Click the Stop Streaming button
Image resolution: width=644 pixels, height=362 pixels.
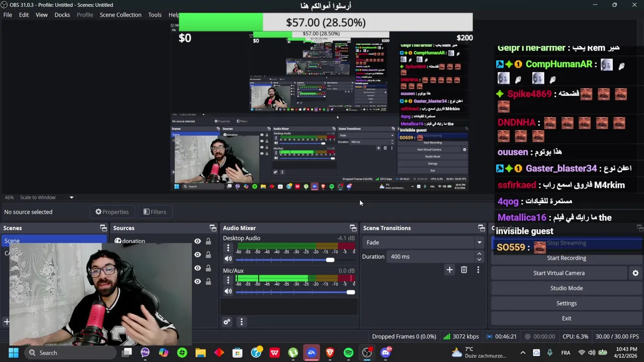[x=567, y=243]
